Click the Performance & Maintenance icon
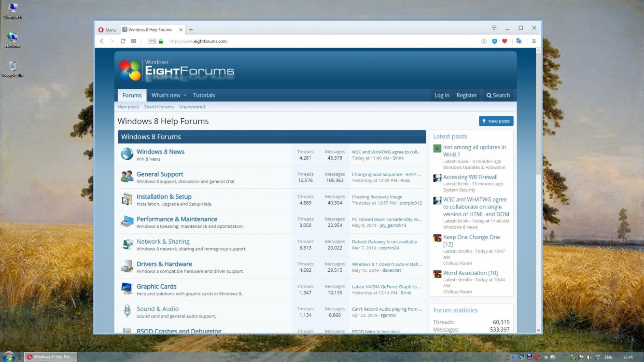The height and width of the screenshot is (362, 644). tap(127, 222)
